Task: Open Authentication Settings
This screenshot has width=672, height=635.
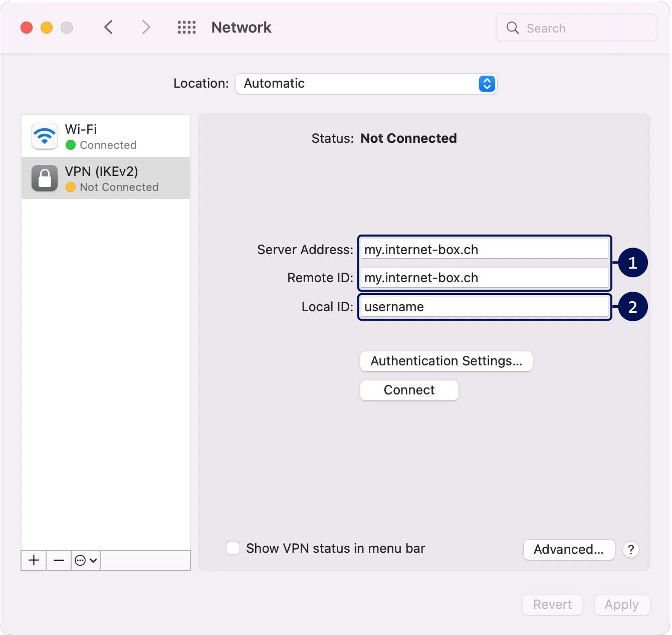Action: click(x=446, y=361)
